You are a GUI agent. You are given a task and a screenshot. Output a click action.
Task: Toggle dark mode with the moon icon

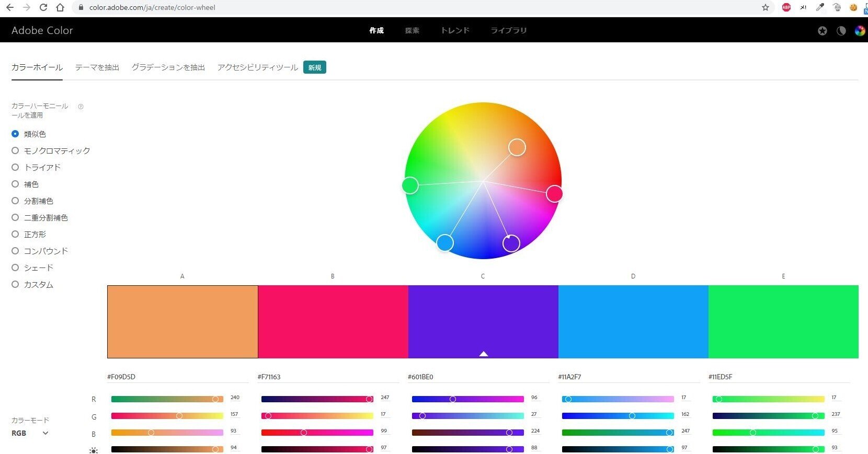841,31
